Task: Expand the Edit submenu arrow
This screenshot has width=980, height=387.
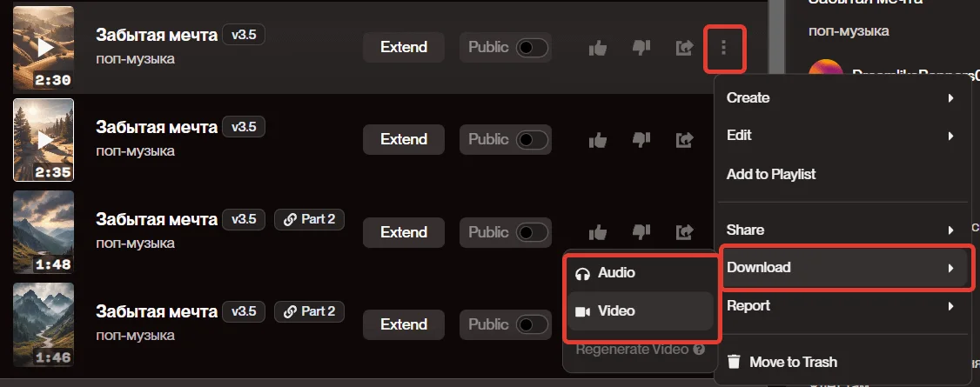Action: (950, 136)
